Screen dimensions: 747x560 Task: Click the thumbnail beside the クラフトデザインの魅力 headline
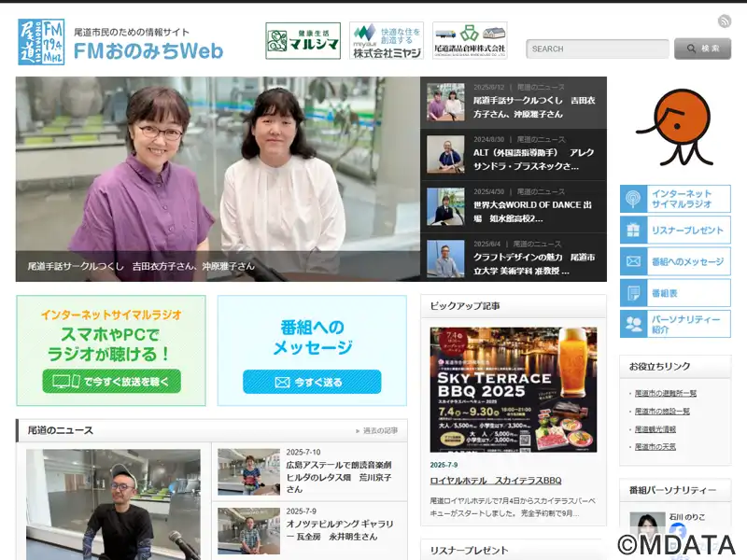(445, 259)
